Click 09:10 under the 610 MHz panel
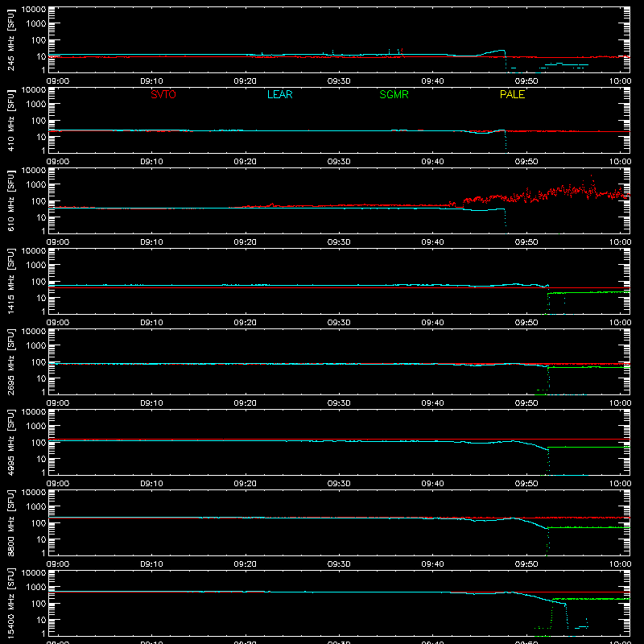This screenshot has width=644, height=644. click(151, 242)
